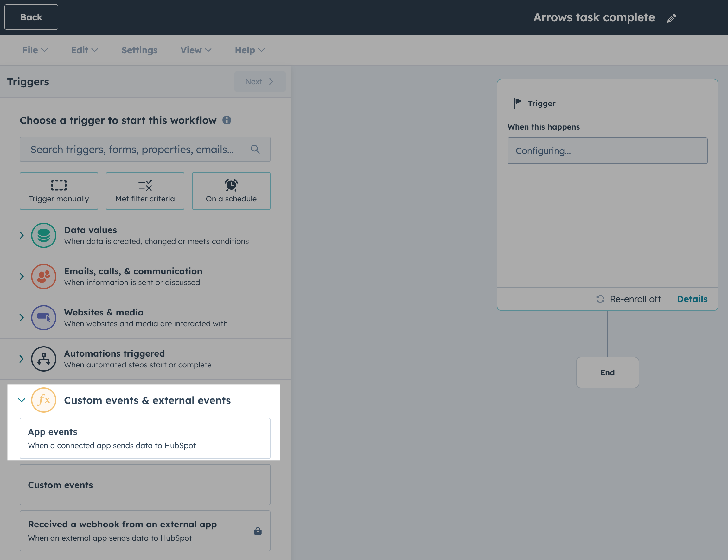The image size is (728, 560).
Task: Click the Search triggers input field
Action: pos(133,149)
